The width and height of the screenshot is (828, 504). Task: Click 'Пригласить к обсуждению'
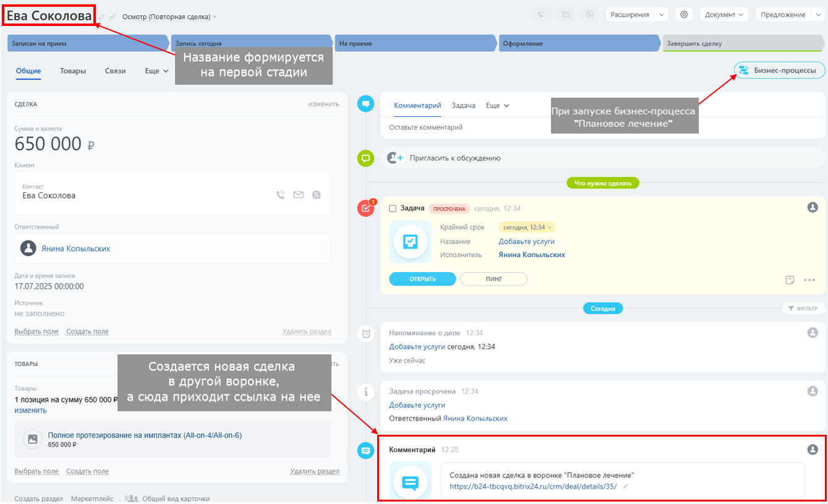tap(455, 158)
